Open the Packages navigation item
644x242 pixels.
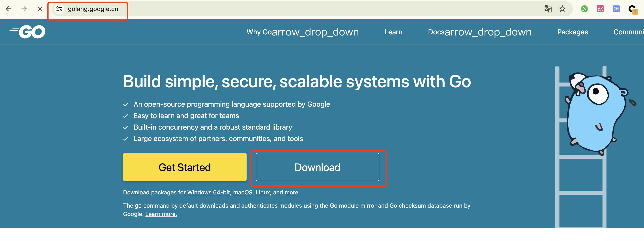(x=572, y=32)
